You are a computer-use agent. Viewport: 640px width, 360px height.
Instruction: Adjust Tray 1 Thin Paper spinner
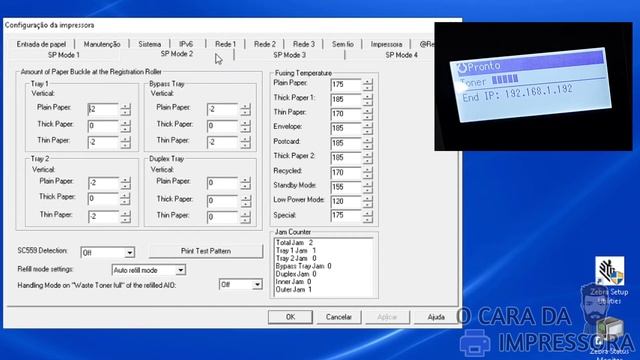[x=125, y=142]
